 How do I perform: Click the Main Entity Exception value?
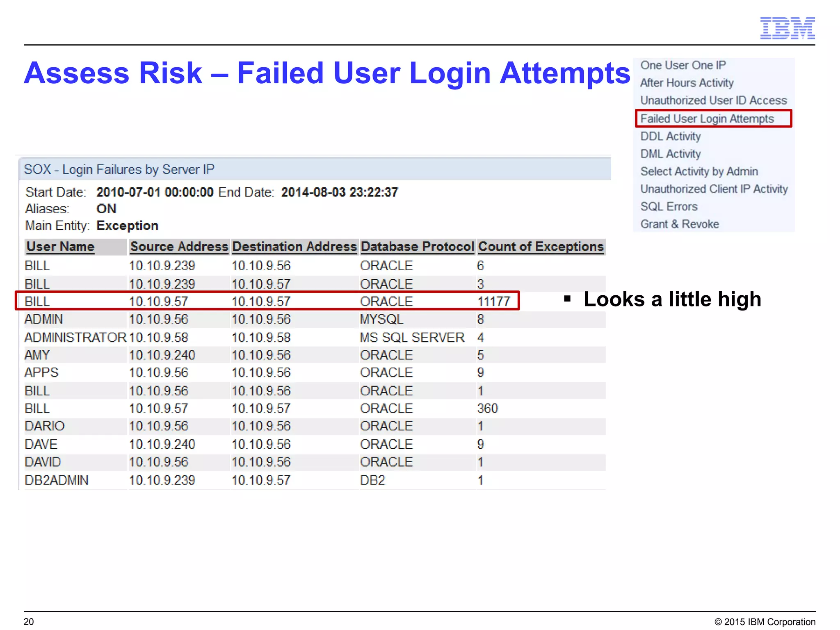(128, 226)
